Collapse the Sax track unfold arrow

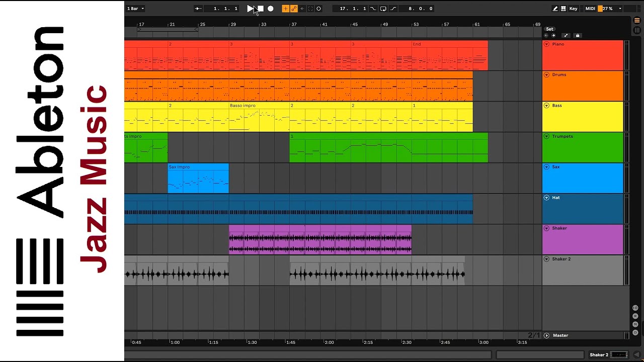(547, 167)
